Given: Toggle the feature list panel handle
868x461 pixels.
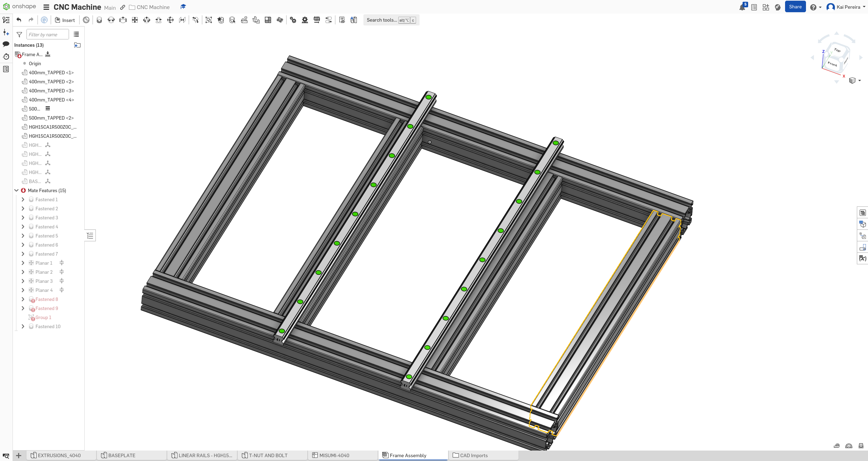Looking at the screenshot, I should (90, 236).
